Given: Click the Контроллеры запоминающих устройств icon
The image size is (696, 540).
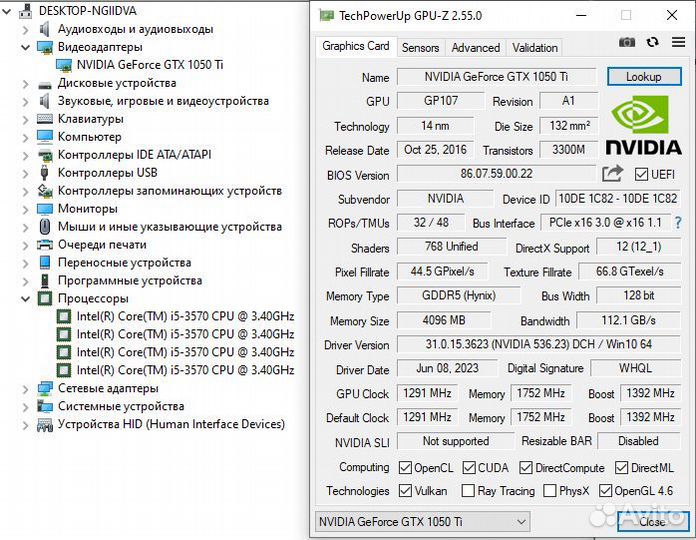Looking at the screenshot, I should pos(45,191).
